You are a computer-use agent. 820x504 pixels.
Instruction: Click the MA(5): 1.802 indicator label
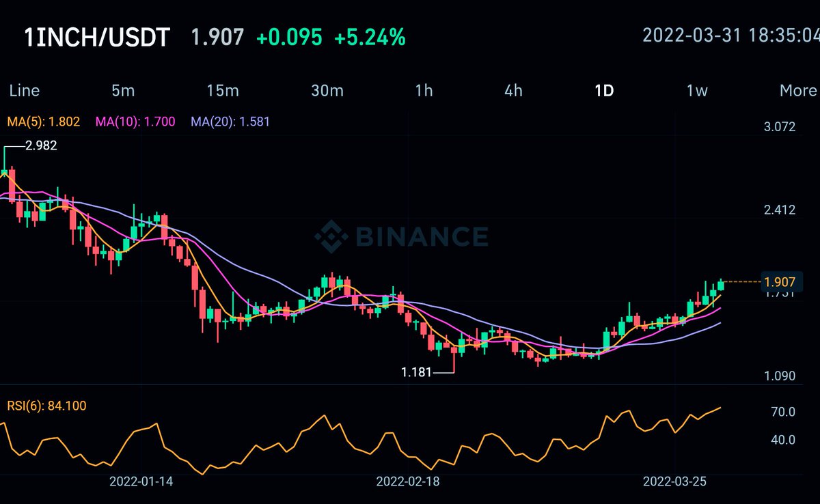pyautogui.click(x=44, y=122)
